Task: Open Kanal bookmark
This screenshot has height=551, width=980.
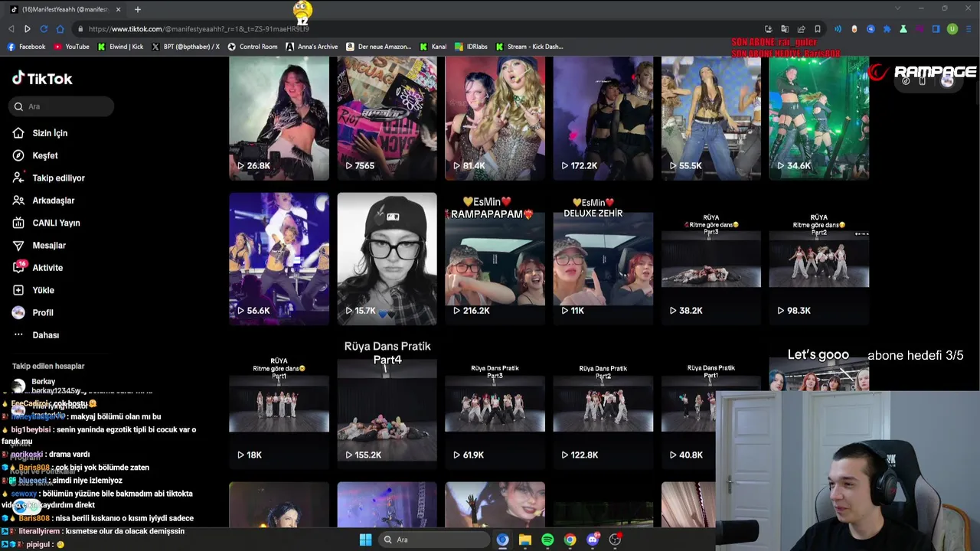Action: (433, 47)
